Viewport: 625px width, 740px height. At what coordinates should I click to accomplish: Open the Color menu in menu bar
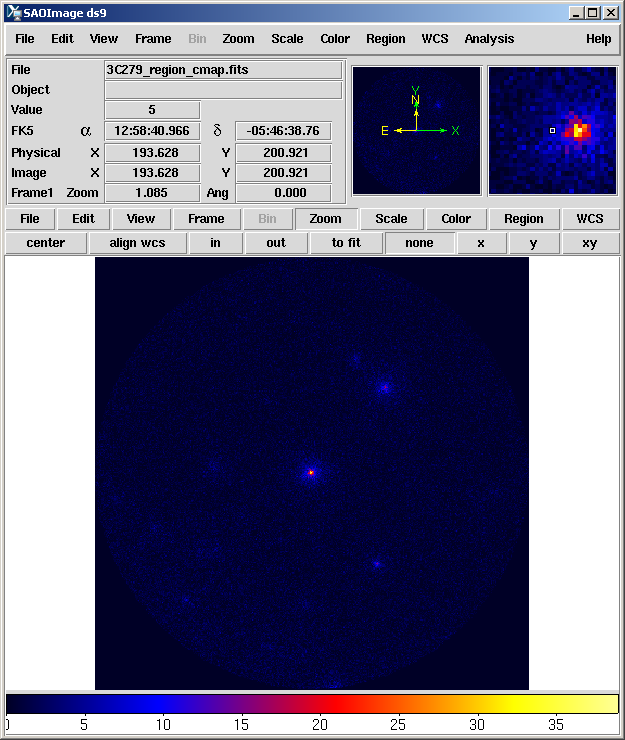(335, 39)
